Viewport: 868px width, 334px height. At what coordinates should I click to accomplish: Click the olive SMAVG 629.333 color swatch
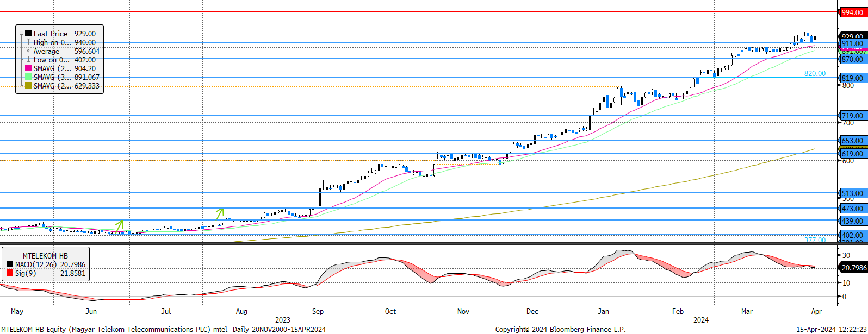[x=28, y=86]
